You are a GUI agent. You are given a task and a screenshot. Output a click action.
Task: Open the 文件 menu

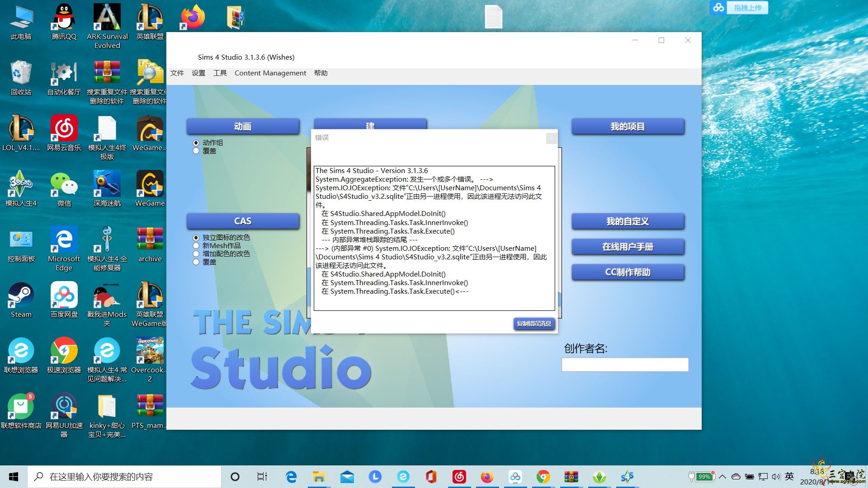click(x=177, y=73)
